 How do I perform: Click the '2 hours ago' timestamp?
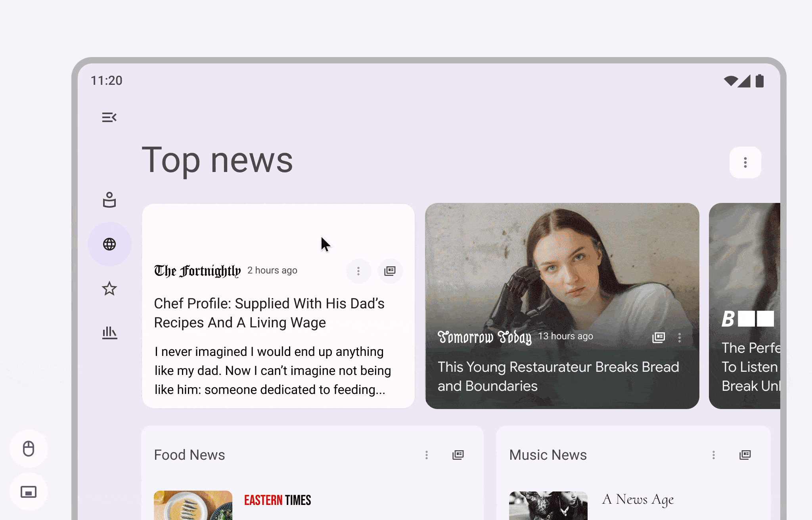click(x=272, y=270)
